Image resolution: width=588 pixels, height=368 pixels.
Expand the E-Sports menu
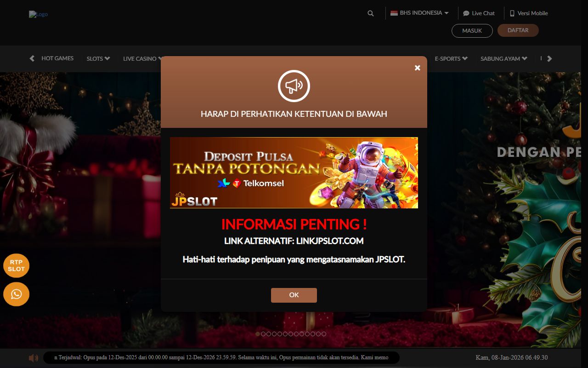pos(451,58)
